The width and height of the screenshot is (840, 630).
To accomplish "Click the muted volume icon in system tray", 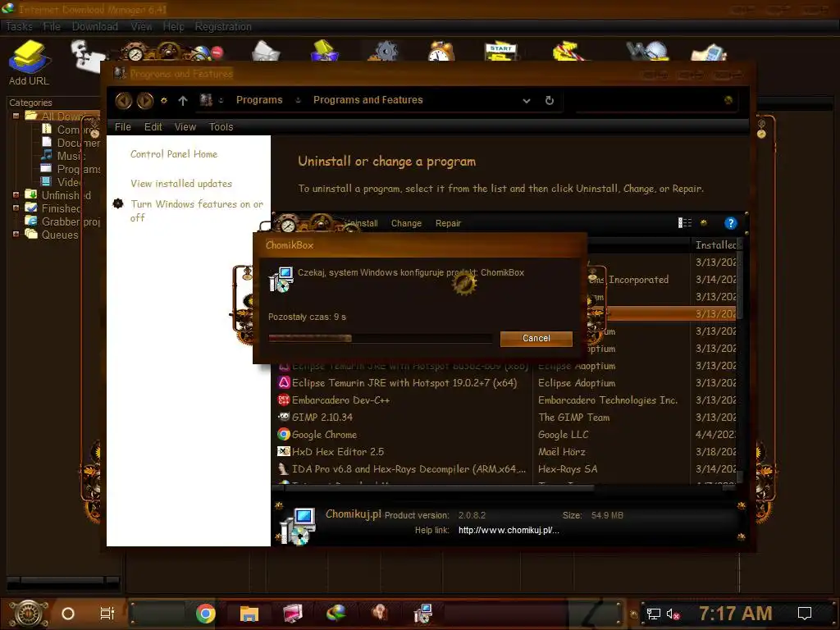I will [x=673, y=614].
